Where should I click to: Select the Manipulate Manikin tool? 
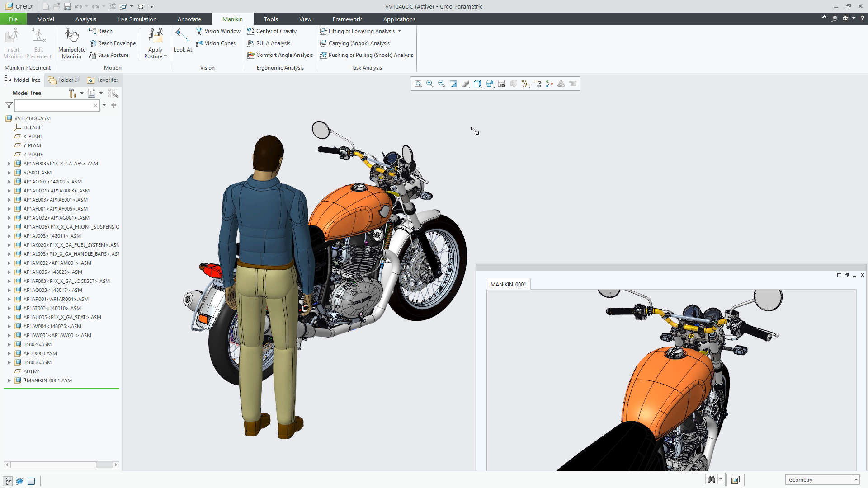tap(71, 43)
